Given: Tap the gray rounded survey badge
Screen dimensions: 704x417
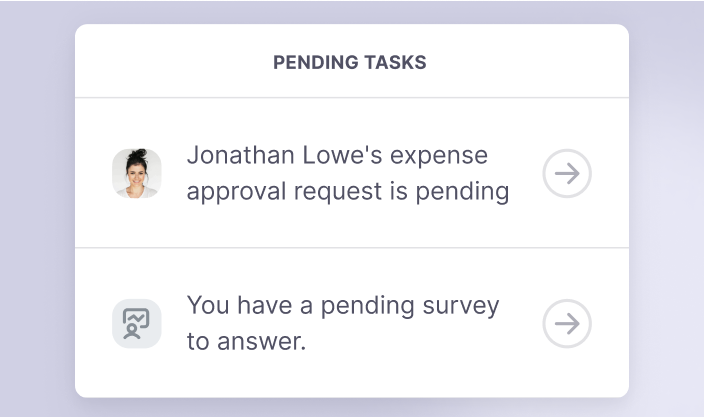Looking at the screenshot, I should (x=137, y=324).
